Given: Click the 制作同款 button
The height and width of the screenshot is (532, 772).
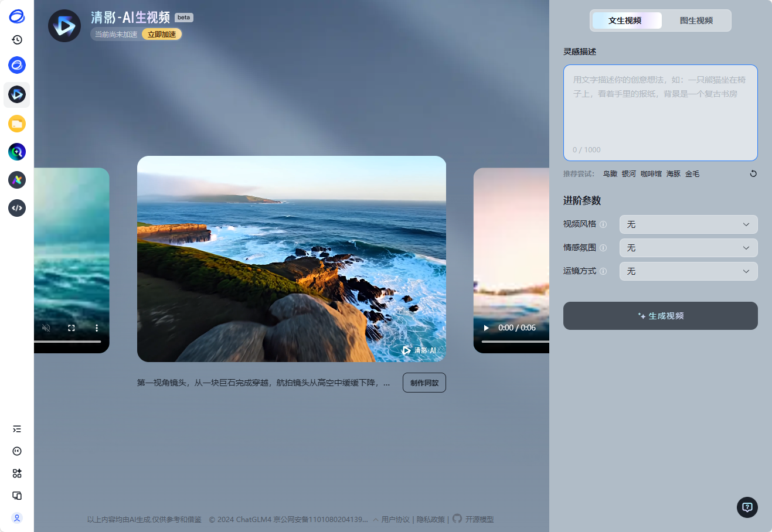Looking at the screenshot, I should click(x=424, y=383).
